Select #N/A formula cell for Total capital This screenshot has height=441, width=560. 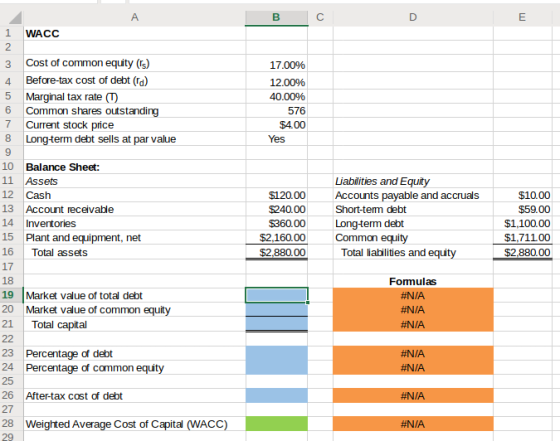[x=413, y=324]
